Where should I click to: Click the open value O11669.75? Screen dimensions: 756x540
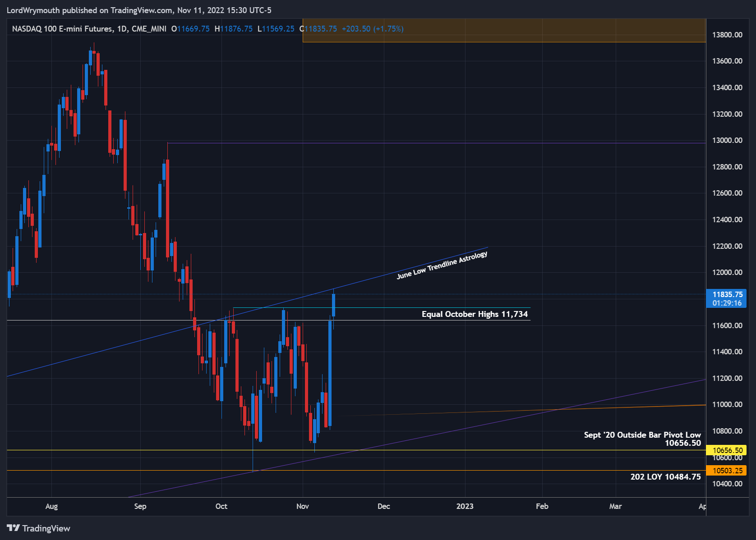tap(190, 29)
